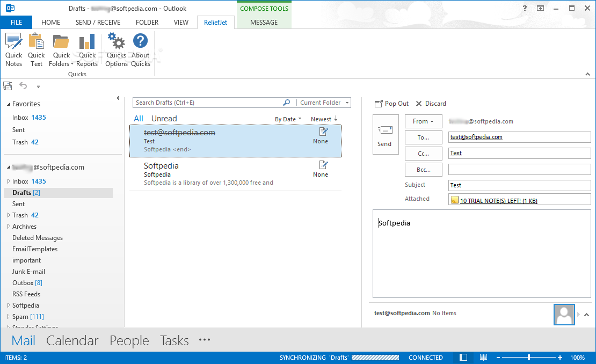Open the From account dropdown
Image resolution: width=596 pixels, height=364 pixels.
tap(424, 121)
